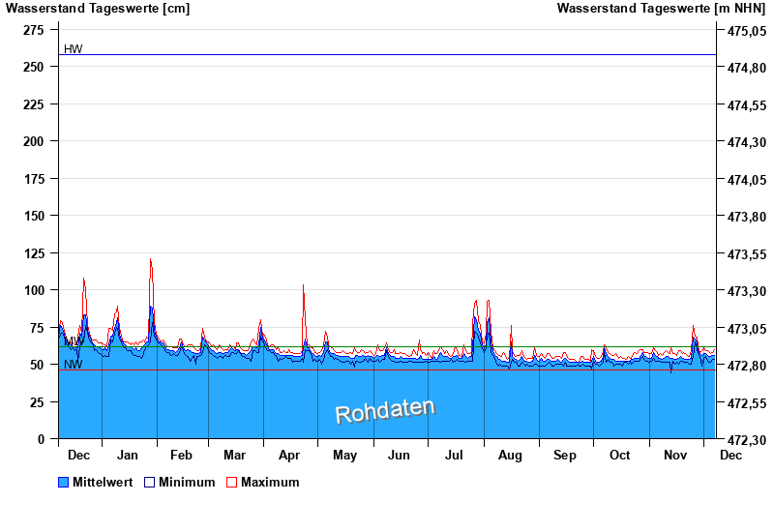Image resolution: width=774 pixels, height=532 pixels.
Task: Click the 250 tick on the left axis
Action: 34,67
